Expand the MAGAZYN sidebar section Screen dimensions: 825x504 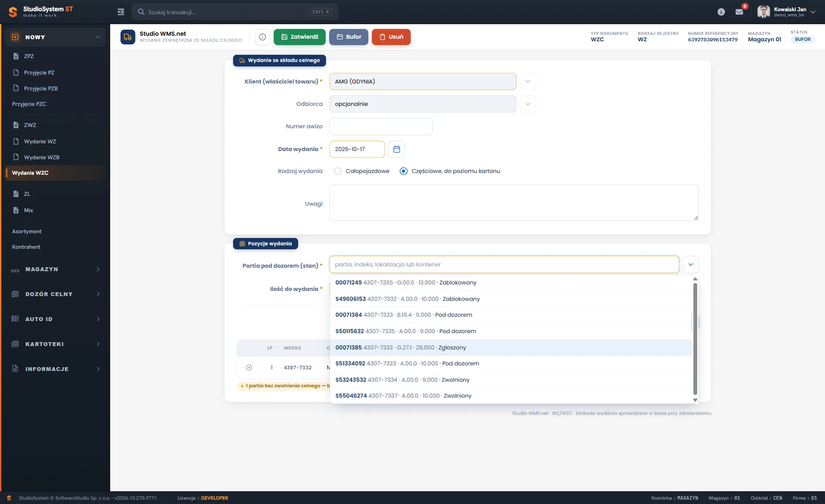(x=55, y=269)
